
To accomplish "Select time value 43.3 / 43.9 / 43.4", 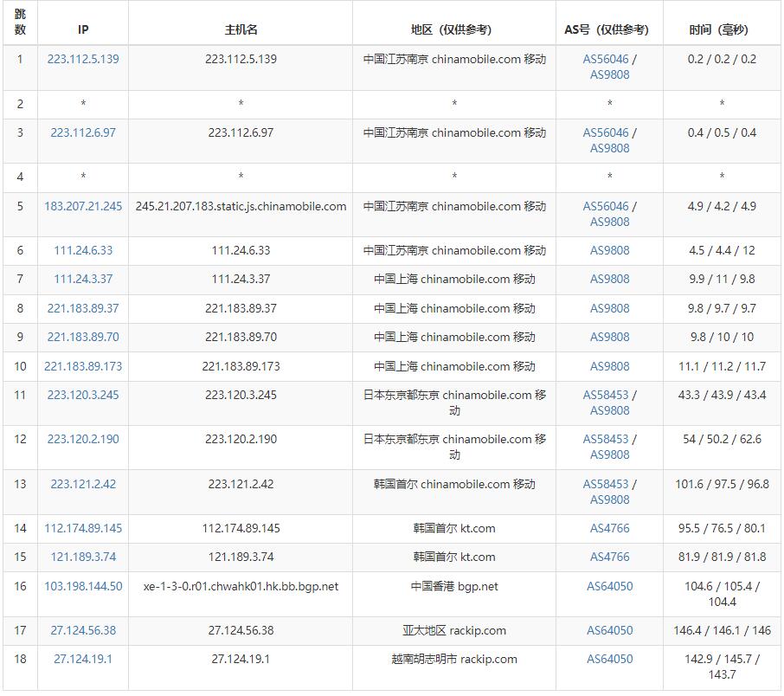I will click(722, 395).
